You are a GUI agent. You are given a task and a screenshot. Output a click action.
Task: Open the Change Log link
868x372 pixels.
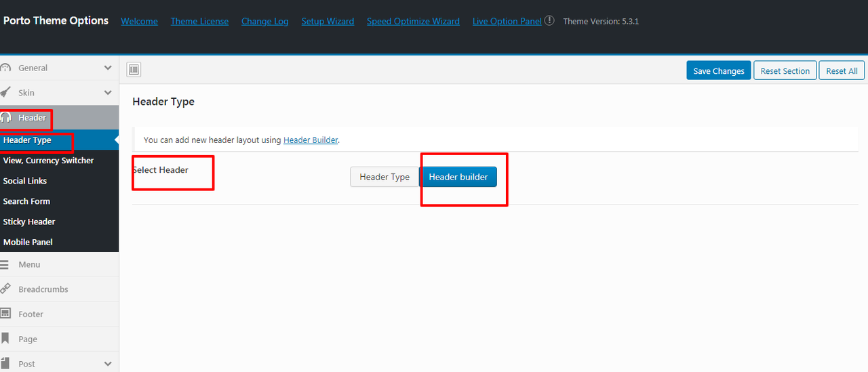coord(265,21)
